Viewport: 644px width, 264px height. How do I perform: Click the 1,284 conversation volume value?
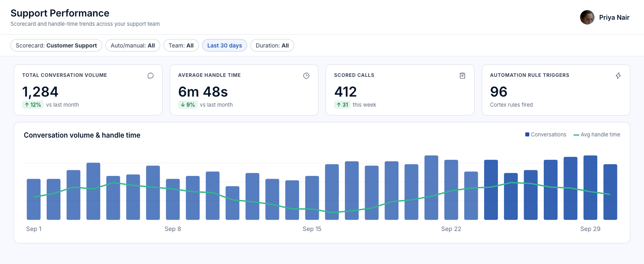point(40,92)
